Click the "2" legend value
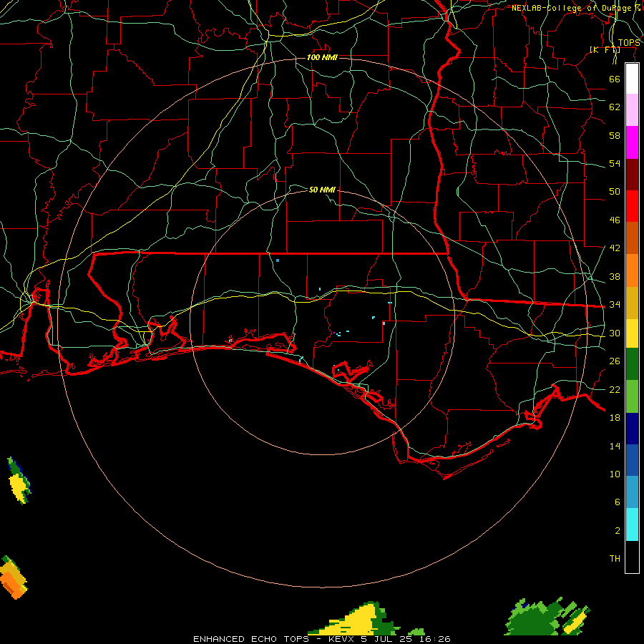Screen dimensions: 644x644 point(618,531)
